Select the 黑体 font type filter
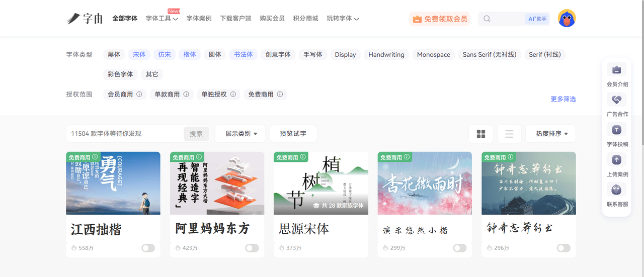The image size is (644, 277). point(114,54)
